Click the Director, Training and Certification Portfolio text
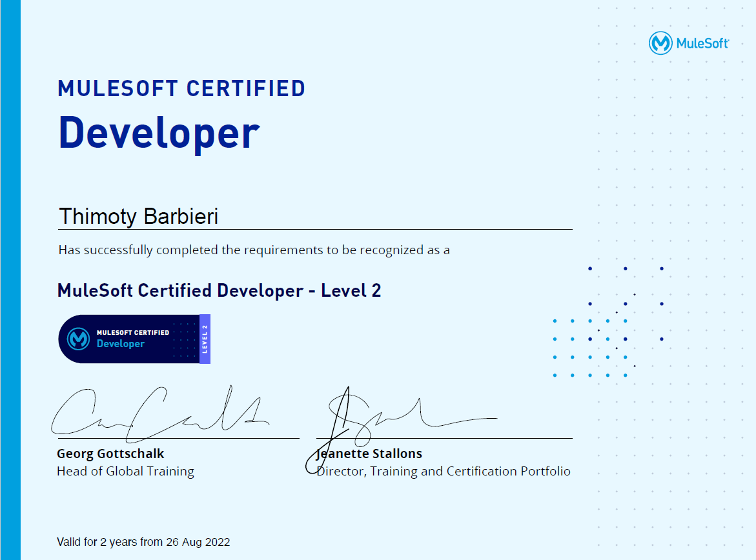 point(443,472)
